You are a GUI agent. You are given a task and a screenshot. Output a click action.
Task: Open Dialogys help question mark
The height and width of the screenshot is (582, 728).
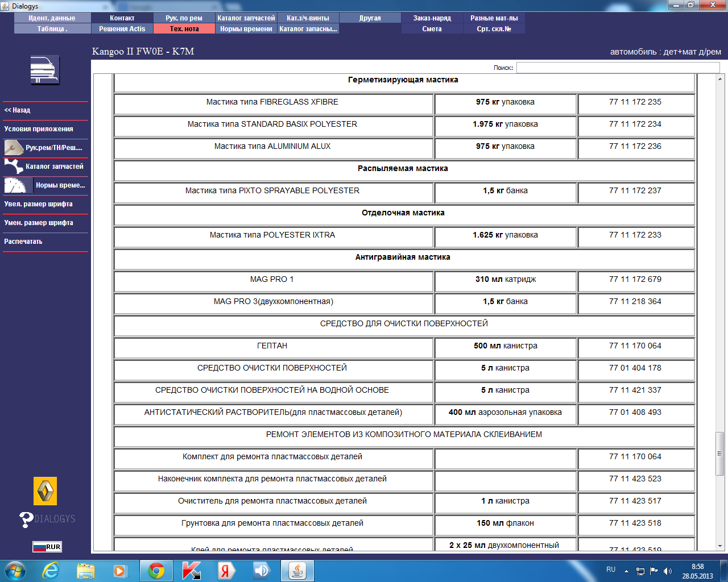26,519
